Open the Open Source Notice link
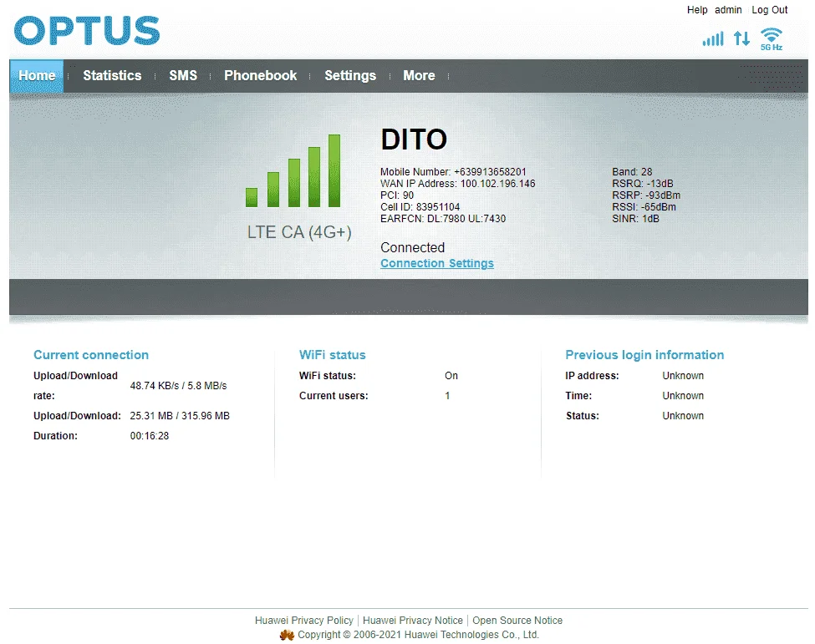815x644 pixels. tap(517, 621)
